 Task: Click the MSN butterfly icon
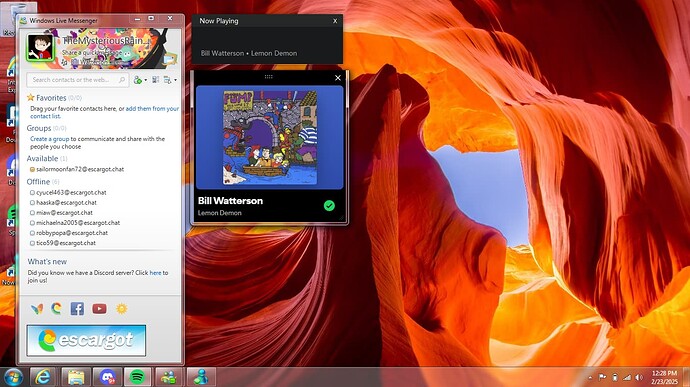coord(37,309)
